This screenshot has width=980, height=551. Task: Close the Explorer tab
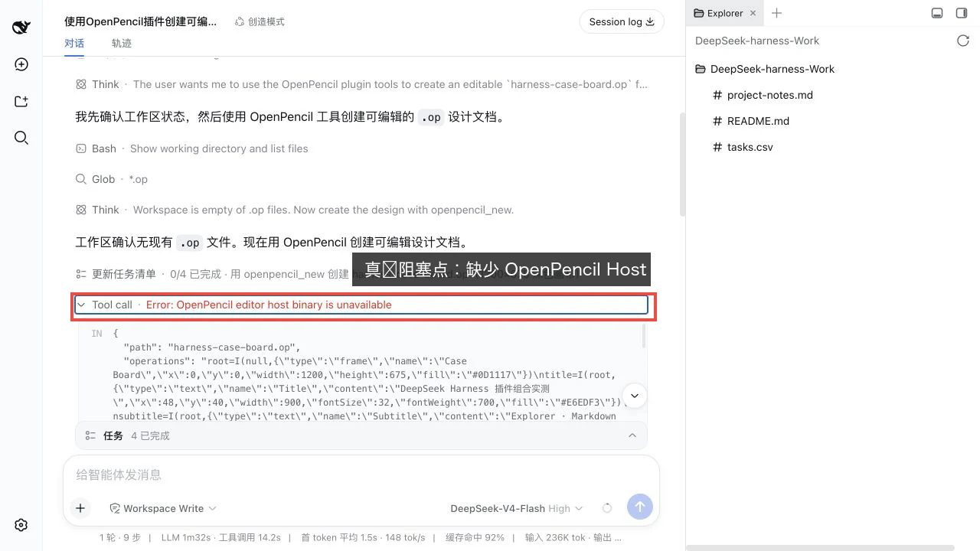click(753, 13)
